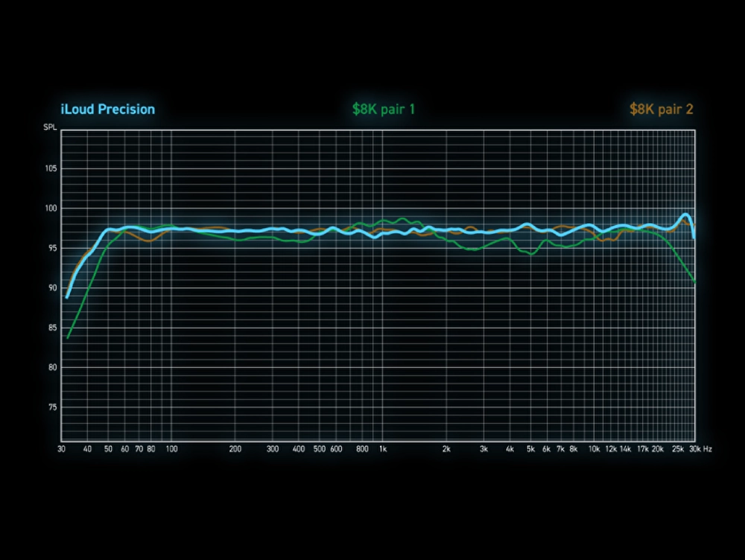Select the $8K pair 2 legend label
This screenshot has width=745, height=560.
(x=662, y=109)
